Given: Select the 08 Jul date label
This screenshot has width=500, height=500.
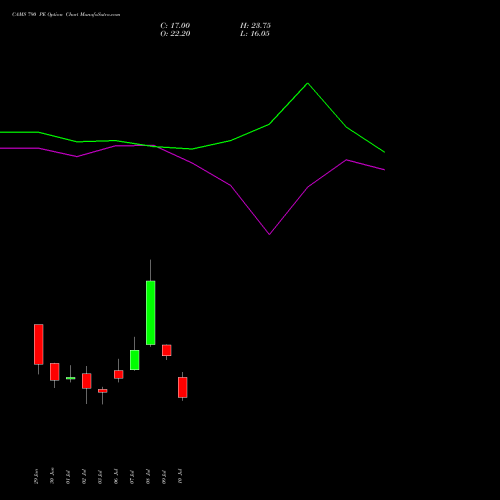Looking at the screenshot, I should pos(148,477).
